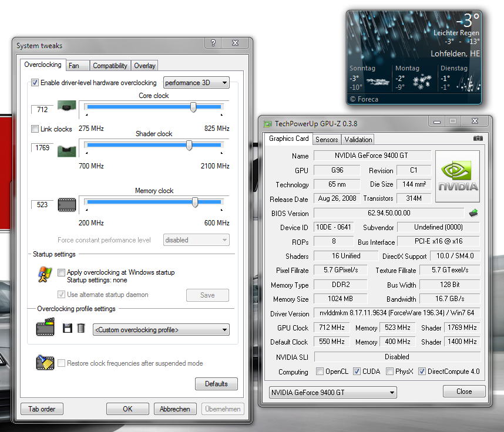Click Dienstag rain forecast icon
Viewport: 504px width, 432px height.
coord(469,83)
